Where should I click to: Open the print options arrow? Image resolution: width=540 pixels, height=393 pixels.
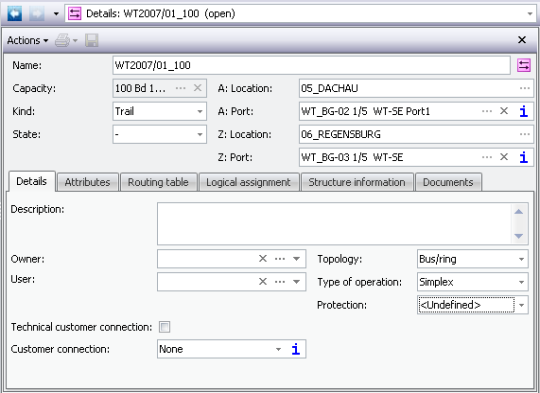[x=75, y=41]
